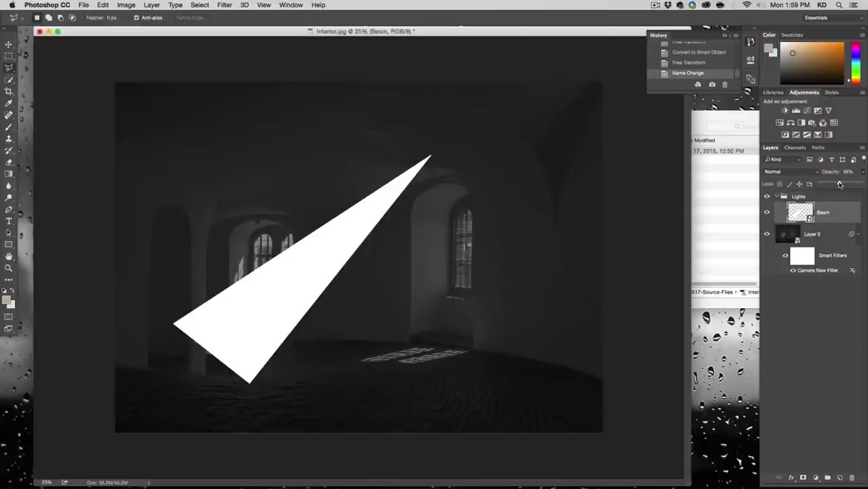
Task: Delete current state in History panel
Action: tap(726, 85)
